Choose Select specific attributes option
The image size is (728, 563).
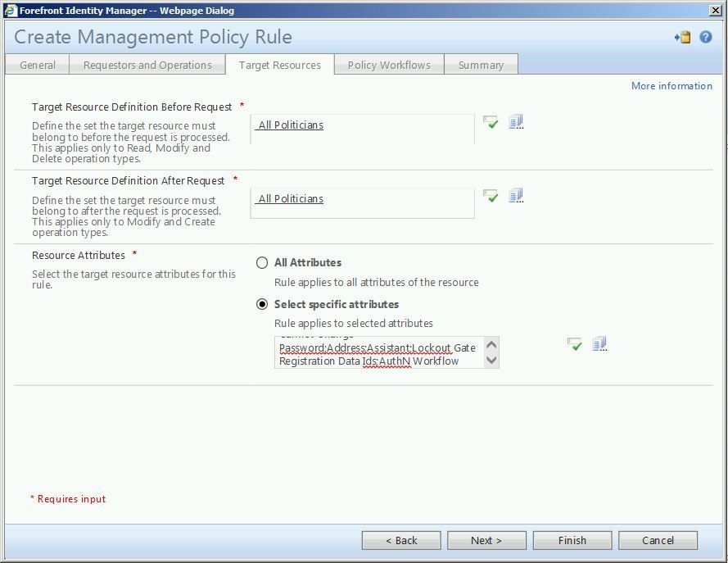pyautogui.click(x=262, y=304)
